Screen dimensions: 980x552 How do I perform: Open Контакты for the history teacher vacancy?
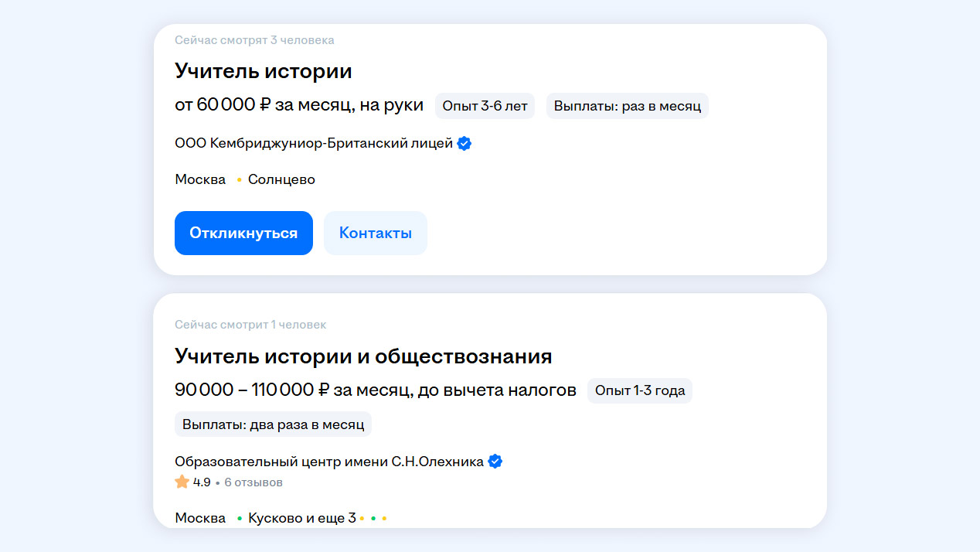click(x=375, y=233)
